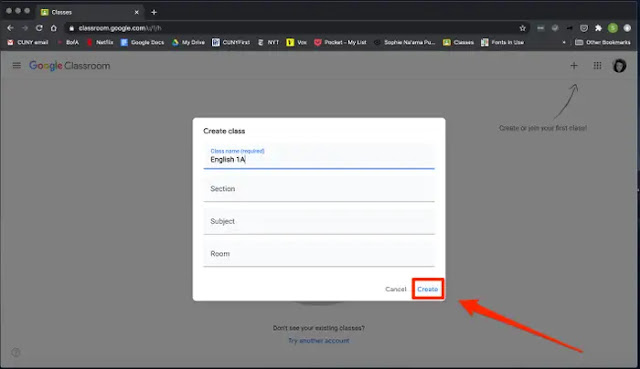This screenshot has height=369, width=640.
Task: Open the CUNY email bookmark
Action: [x=28, y=42]
